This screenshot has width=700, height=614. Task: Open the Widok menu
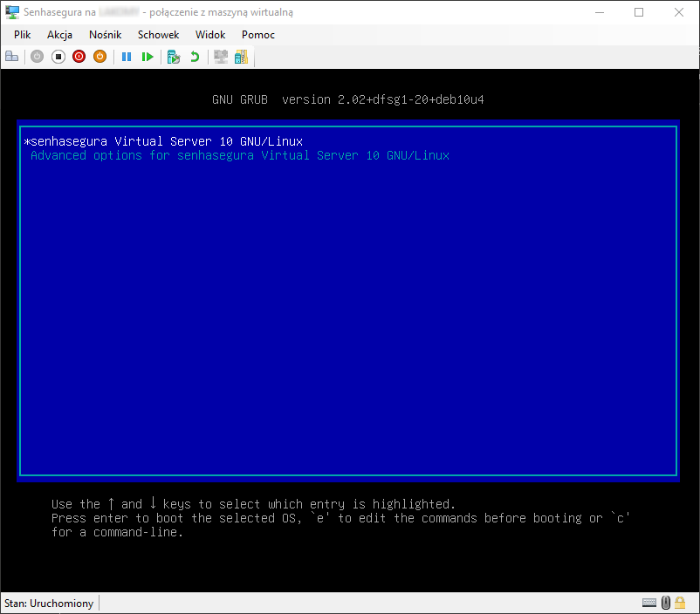click(210, 35)
